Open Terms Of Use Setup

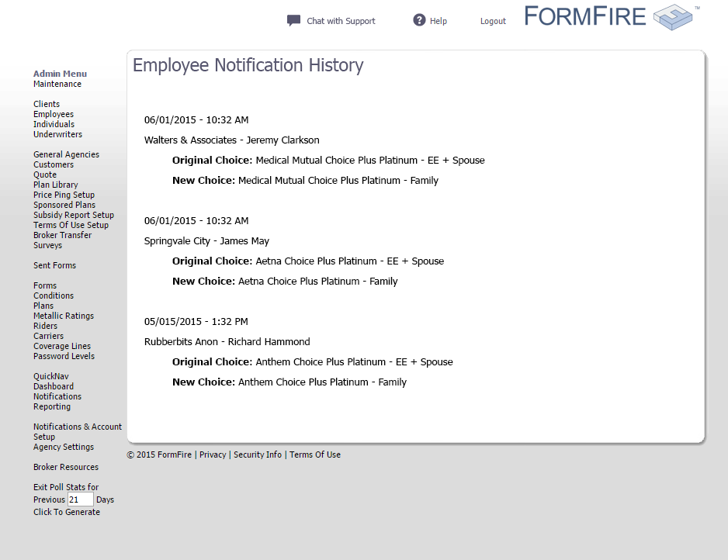click(71, 225)
